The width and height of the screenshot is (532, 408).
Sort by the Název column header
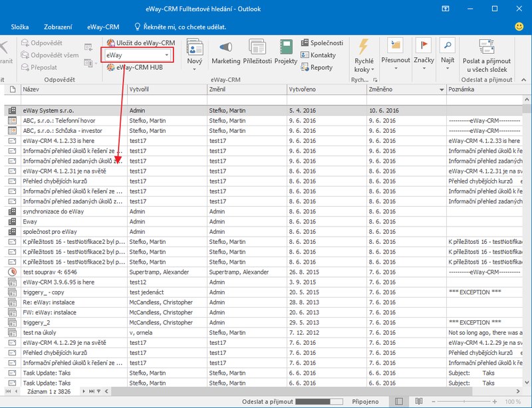[x=74, y=90]
